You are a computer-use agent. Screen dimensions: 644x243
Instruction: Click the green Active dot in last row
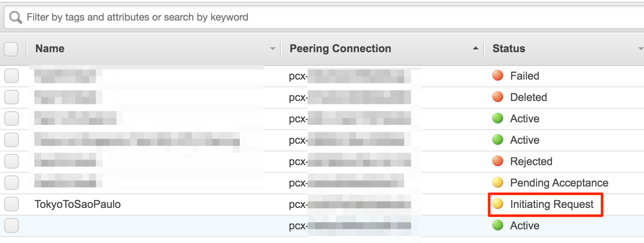click(x=498, y=225)
